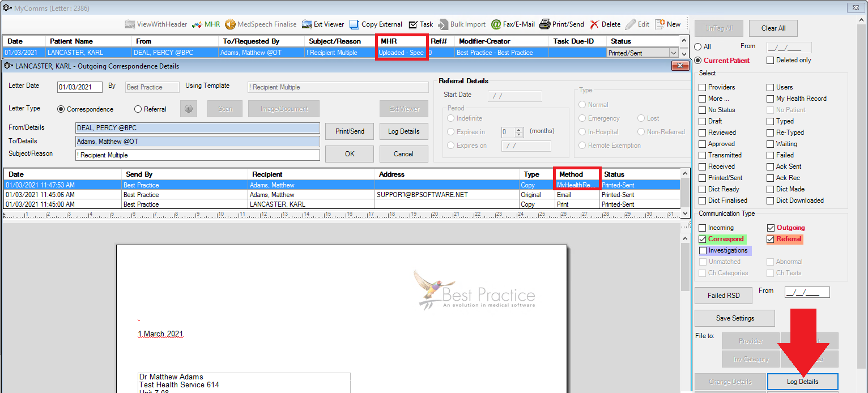Select the LANCASTER, KARL letter row

342,53
